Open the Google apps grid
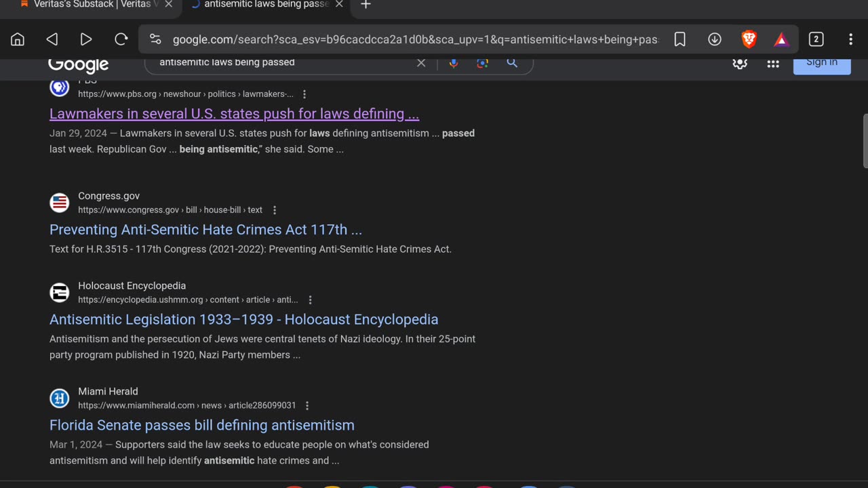The height and width of the screenshot is (488, 868). [x=773, y=64]
